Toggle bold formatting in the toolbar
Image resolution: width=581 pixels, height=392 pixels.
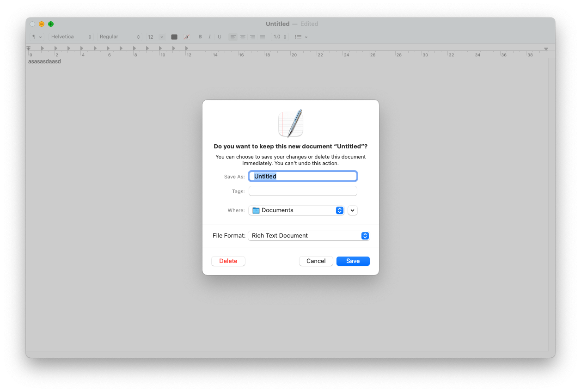click(x=200, y=37)
